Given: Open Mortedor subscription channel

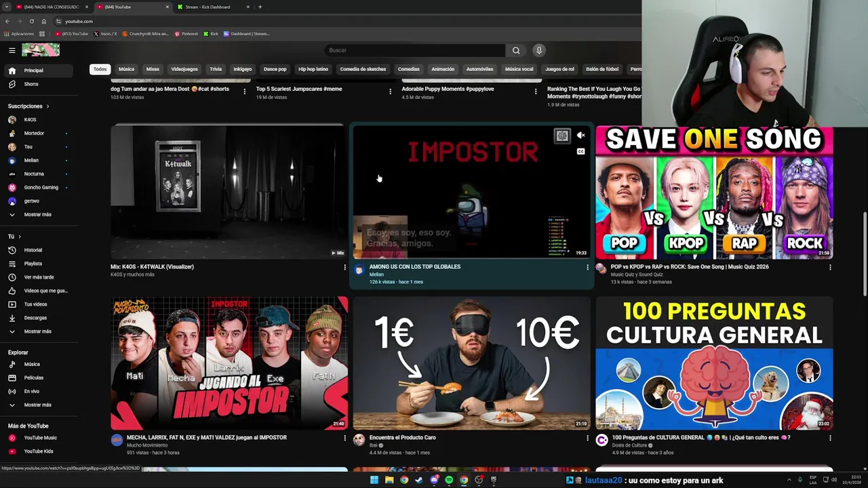Looking at the screenshot, I should [39, 134].
